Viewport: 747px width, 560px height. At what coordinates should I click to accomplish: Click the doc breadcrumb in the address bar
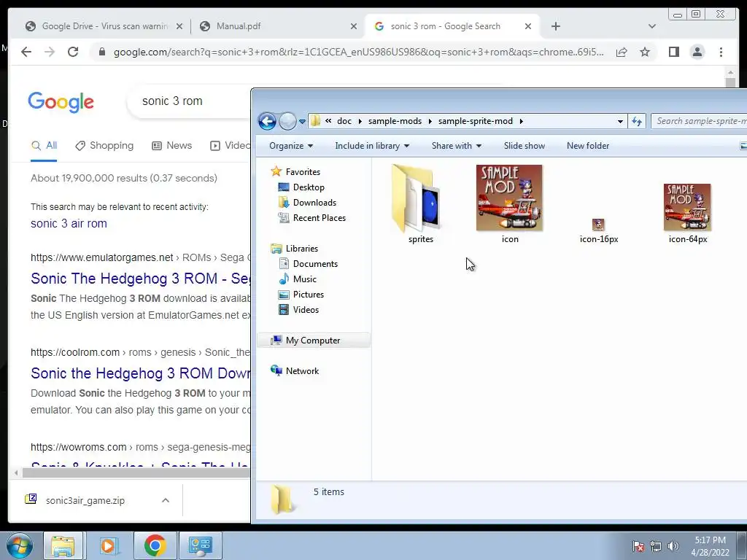tap(344, 121)
